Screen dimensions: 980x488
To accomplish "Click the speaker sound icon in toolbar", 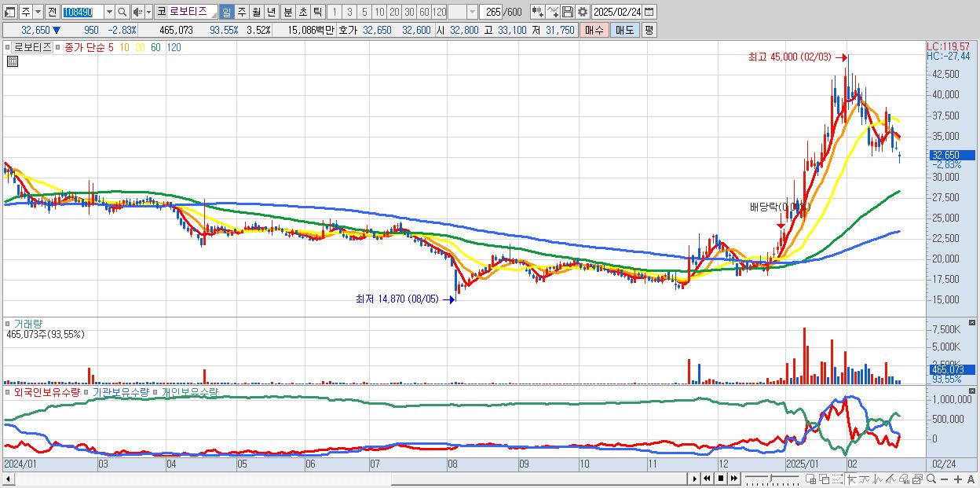I will 137,12.
